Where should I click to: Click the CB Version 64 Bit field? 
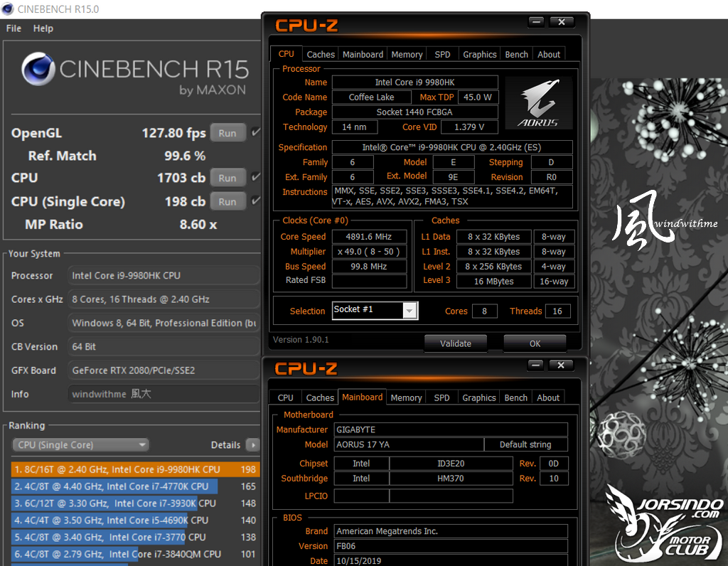click(163, 346)
